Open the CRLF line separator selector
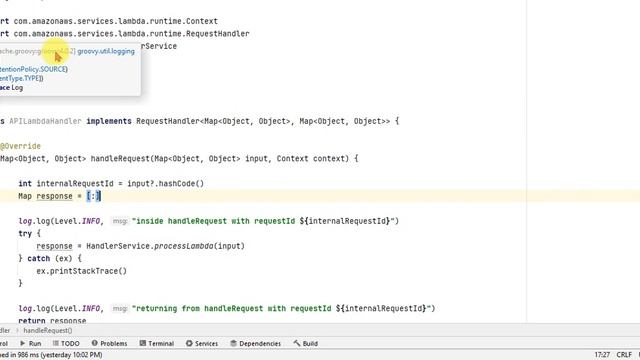Screen dimensions: 640x360 click(x=624, y=355)
